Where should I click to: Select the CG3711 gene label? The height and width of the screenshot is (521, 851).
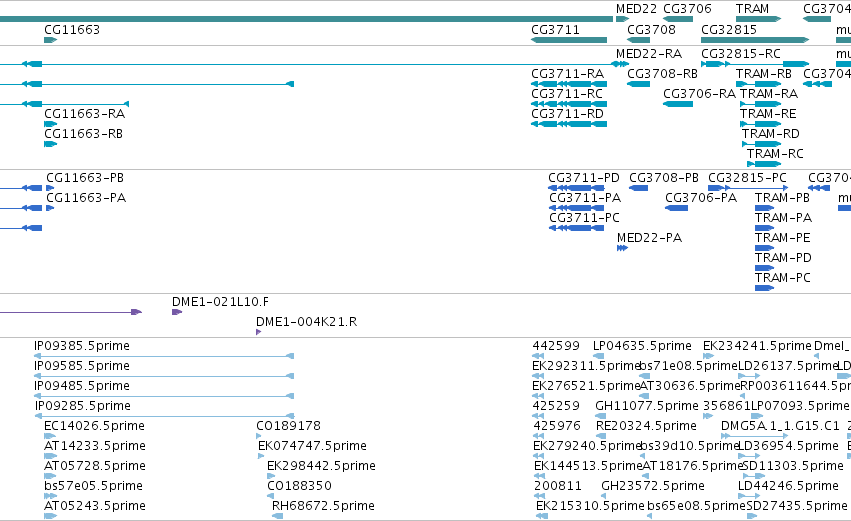[x=555, y=29]
